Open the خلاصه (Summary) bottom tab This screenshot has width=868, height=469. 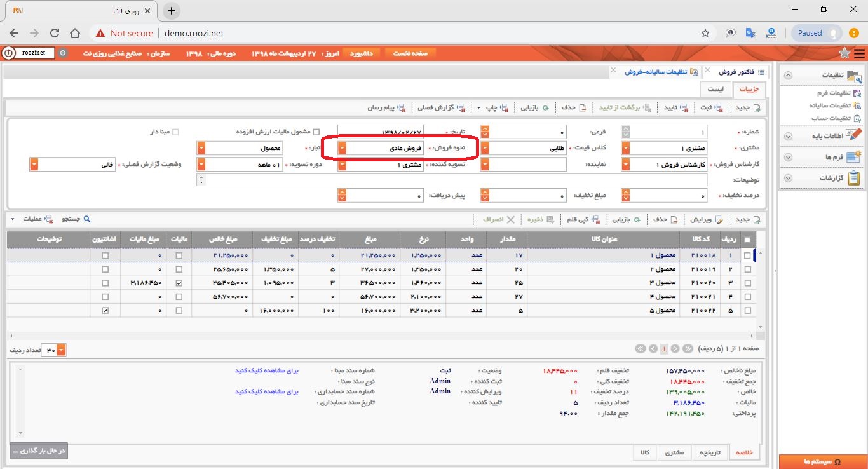click(x=744, y=452)
